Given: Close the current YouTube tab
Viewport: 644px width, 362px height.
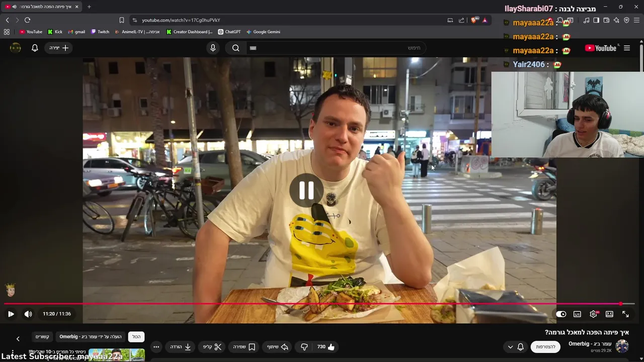Looking at the screenshot, I should click(76, 7).
